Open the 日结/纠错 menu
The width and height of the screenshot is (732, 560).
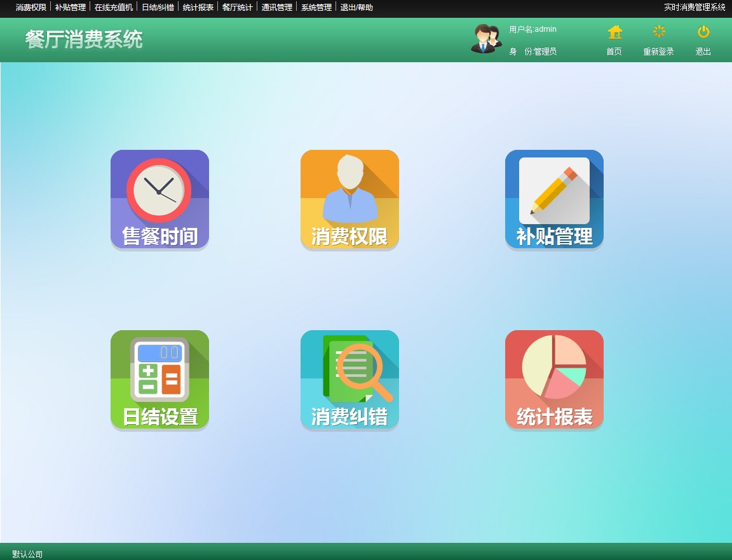[158, 8]
